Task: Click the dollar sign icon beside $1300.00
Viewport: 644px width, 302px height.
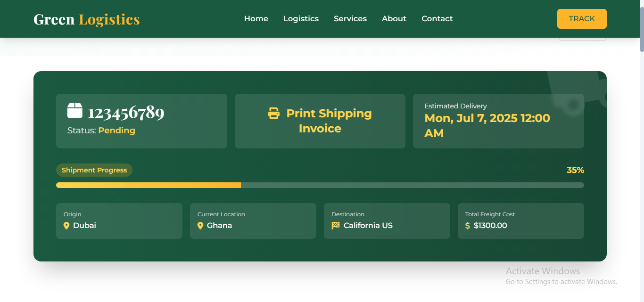Action: coord(468,226)
